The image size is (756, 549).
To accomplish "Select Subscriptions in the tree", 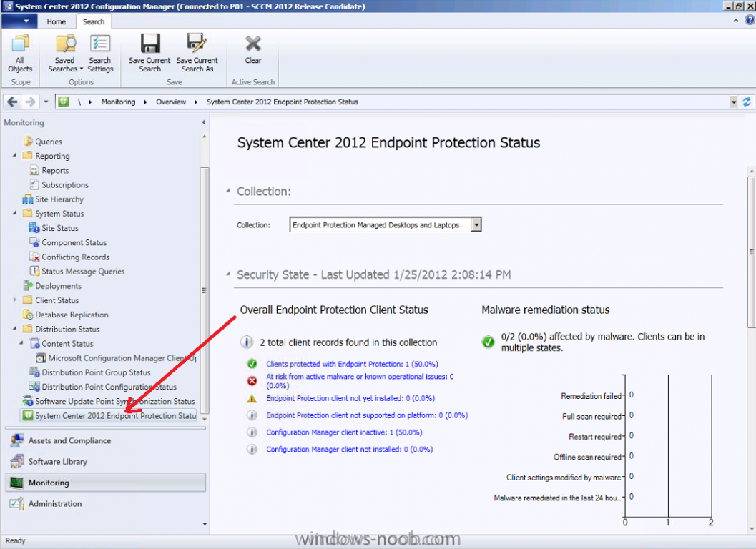I will coord(64,184).
